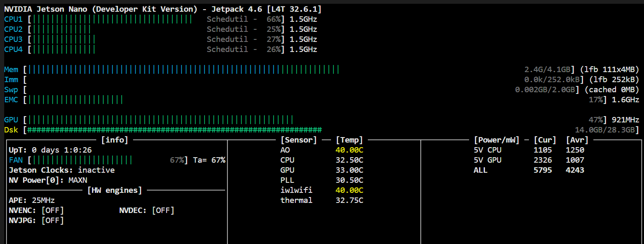This screenshot has width=644, height=244.
Task: Click the Swp label
Action: pos(11,90)
